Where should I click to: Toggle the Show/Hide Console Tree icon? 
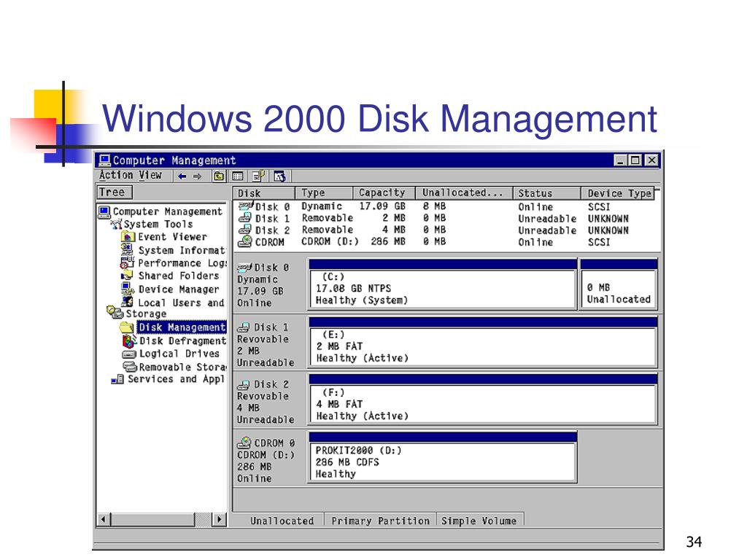pyautogui.click(x=237, y=176)
